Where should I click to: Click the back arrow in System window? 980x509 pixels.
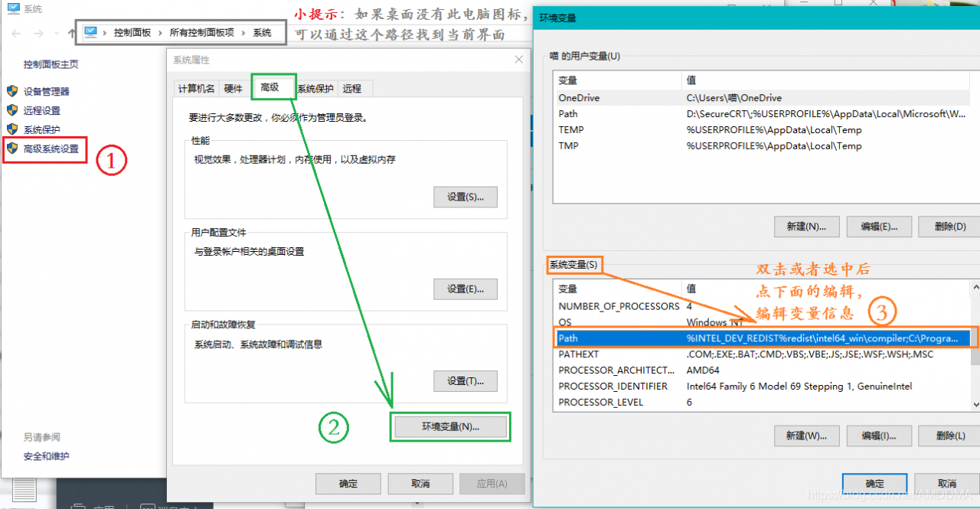tap(17, 33)
